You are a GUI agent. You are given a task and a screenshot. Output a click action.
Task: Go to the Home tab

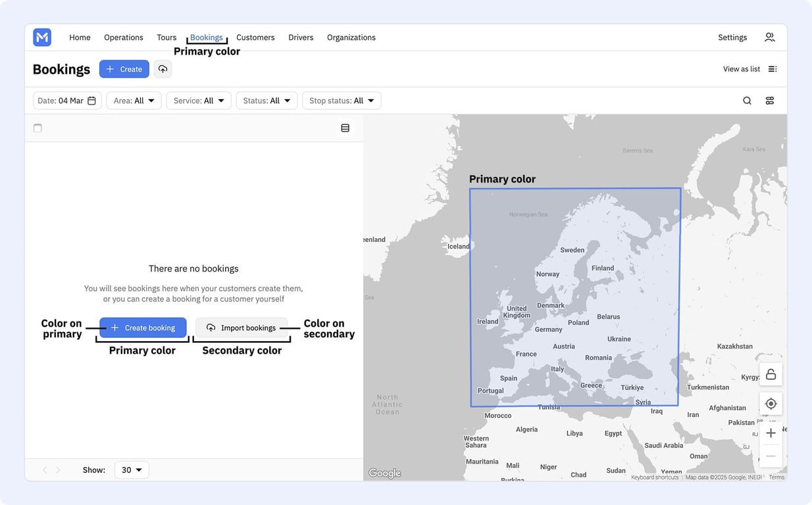pos(80,37)
